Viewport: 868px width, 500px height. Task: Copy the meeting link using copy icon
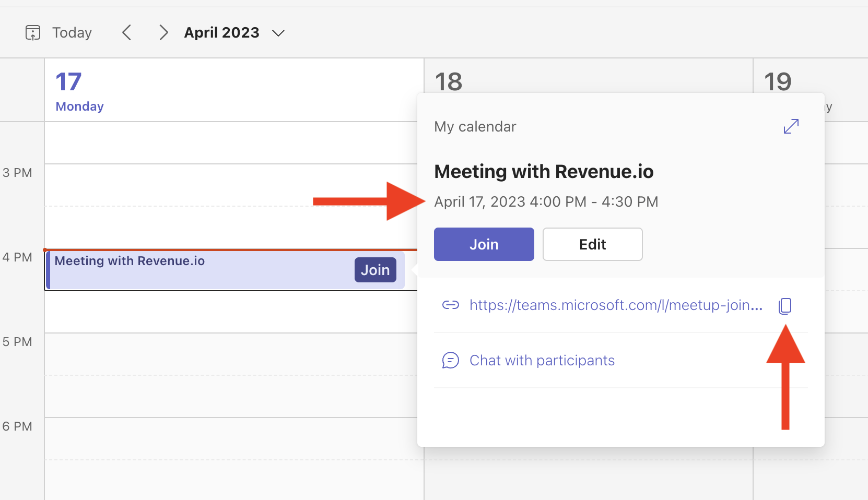point(785,306)
